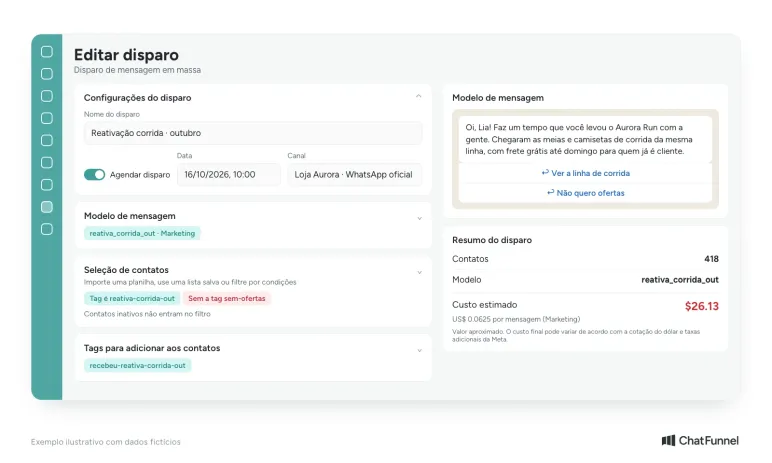Screen dimensions: 772x463
Task: Click the Tag é reativa-corrida-out filter chip
Action: (x=132, y=298)
